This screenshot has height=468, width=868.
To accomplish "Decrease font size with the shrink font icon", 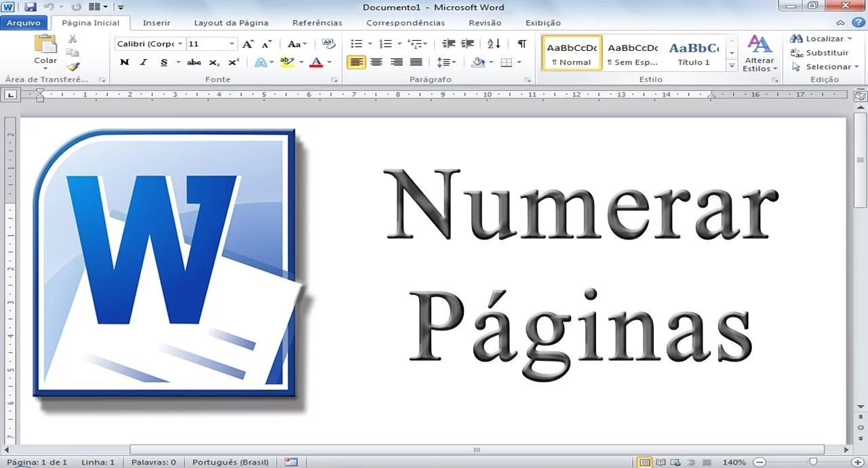I will [x=267, y=44].
